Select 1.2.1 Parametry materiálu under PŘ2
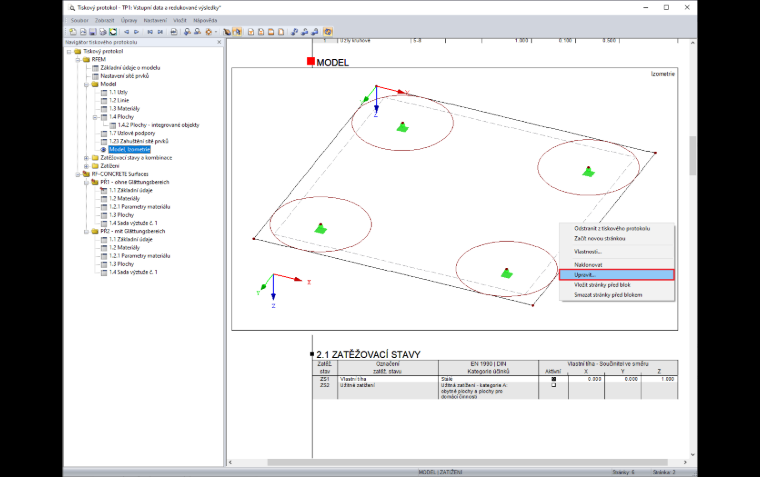The image size is (760, 477). [x=140, y=256]
